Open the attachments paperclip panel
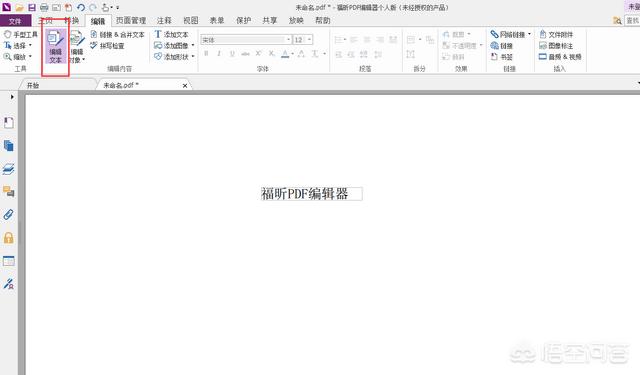Screen dimensions: 640x375 [x=9, y=215]
